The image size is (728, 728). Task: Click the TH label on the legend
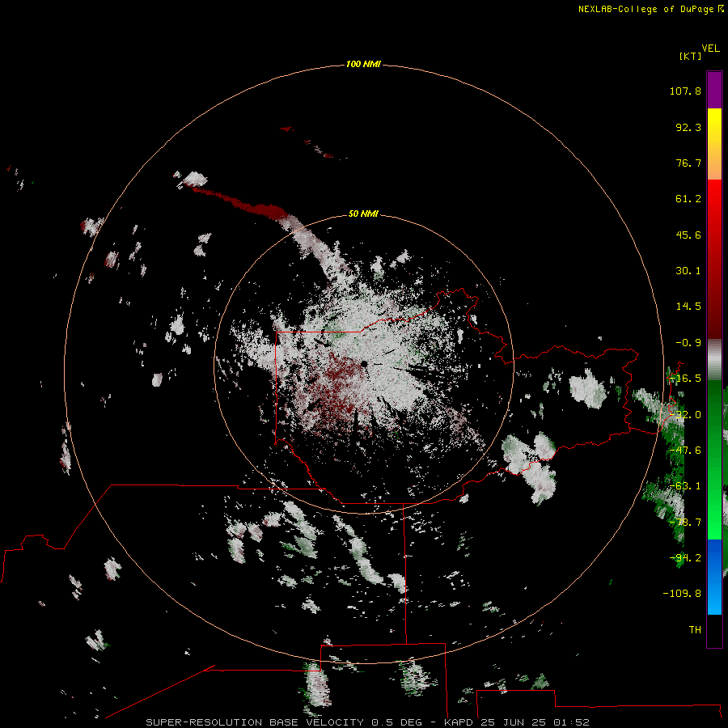695,630
